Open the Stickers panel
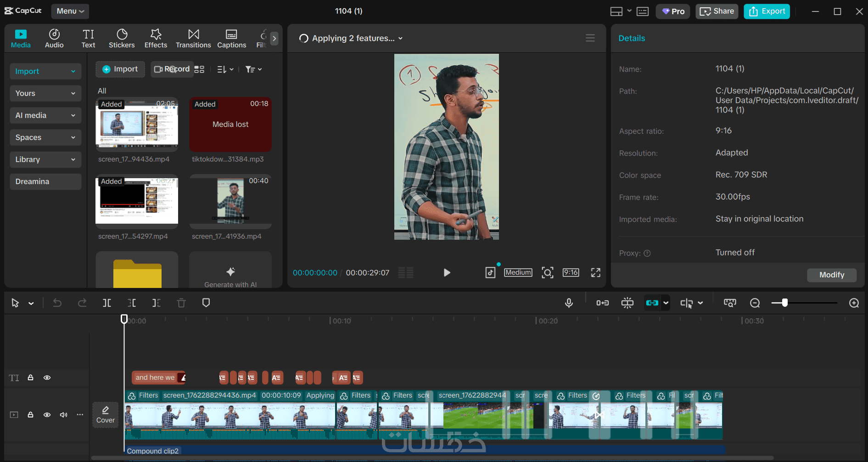The image size is (868, 462). pyautogui.click(x=122, y=38)
